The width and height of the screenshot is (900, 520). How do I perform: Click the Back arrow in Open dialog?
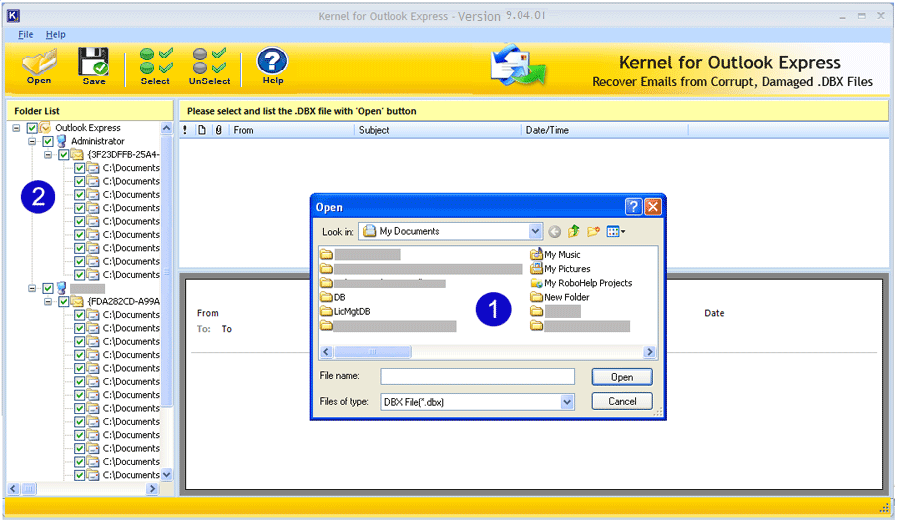click(x=554, y=231)
